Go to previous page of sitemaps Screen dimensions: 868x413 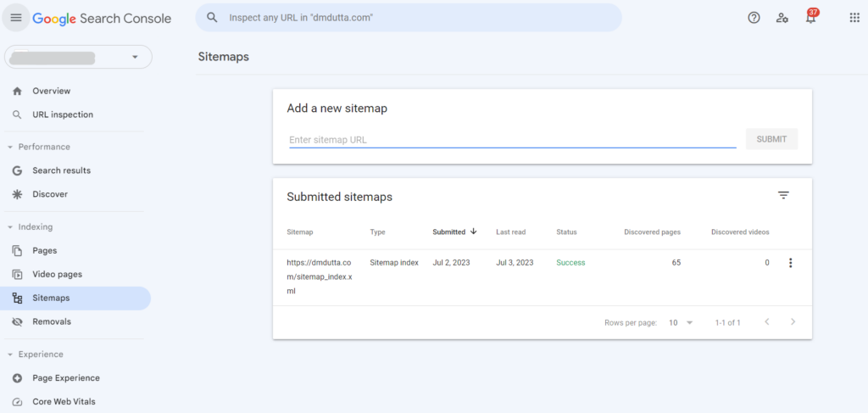pyautogui.click(x=766, y=322)
